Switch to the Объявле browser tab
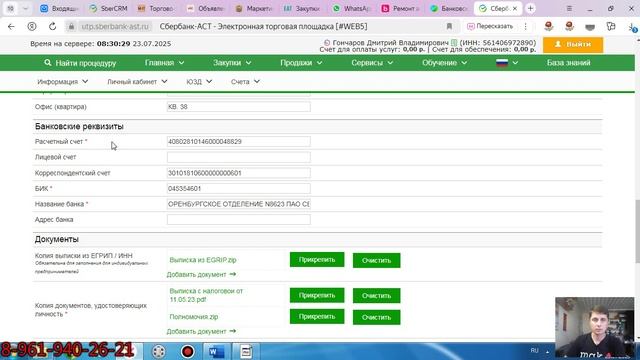Screen dimensions: 640x360 click(205, 8)
